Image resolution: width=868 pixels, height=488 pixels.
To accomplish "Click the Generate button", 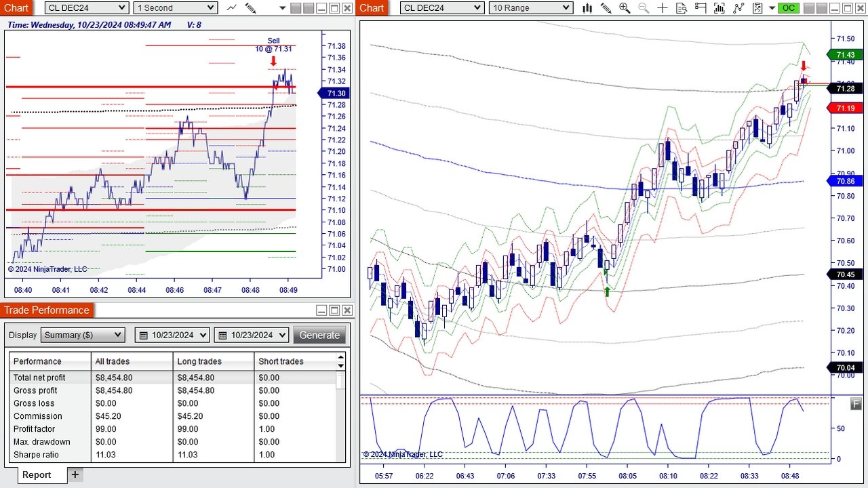I will pos(319,335).
